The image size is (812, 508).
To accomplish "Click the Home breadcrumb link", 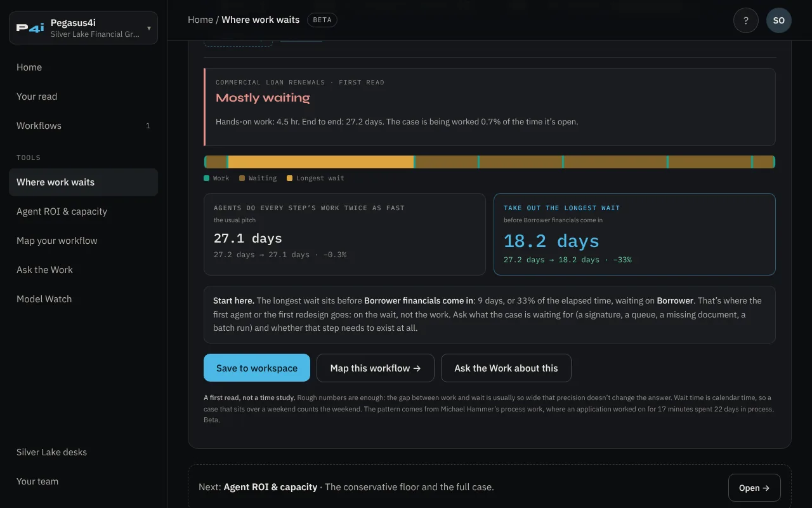I will [x=200, y=20].
